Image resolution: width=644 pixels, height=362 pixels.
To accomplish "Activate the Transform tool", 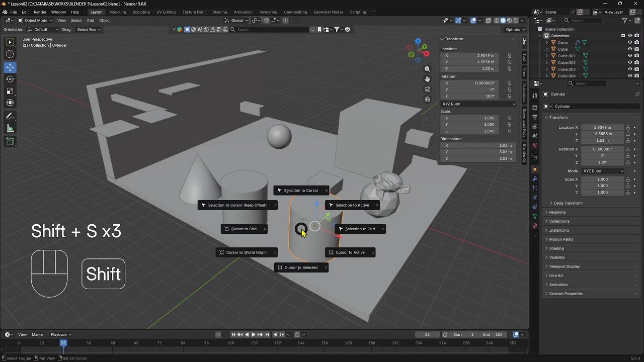I will point(10,103).
